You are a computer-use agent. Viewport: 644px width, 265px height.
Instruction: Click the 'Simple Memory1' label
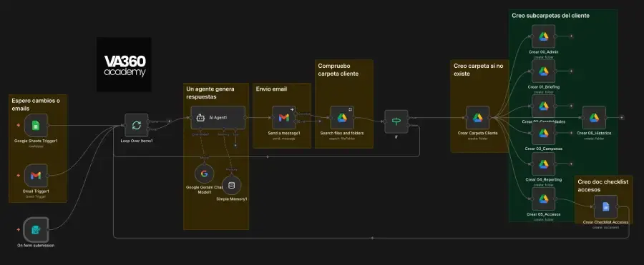pos(231,199)
